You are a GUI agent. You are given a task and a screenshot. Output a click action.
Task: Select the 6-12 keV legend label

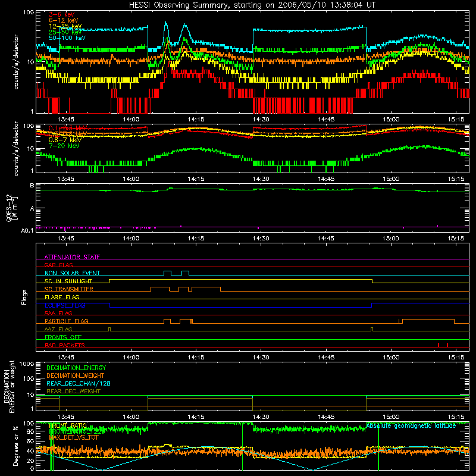tap(64, 20)
